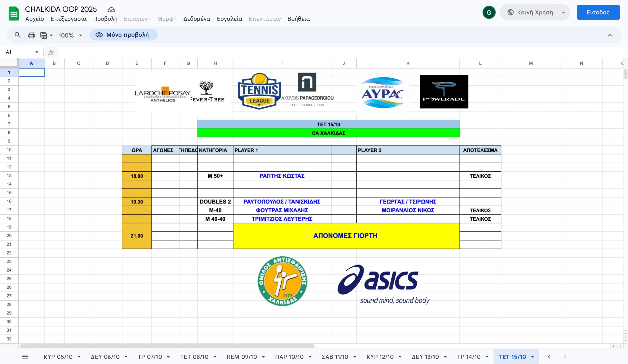Collapse the toolbar with the chevron up

(x=610, y=35)
